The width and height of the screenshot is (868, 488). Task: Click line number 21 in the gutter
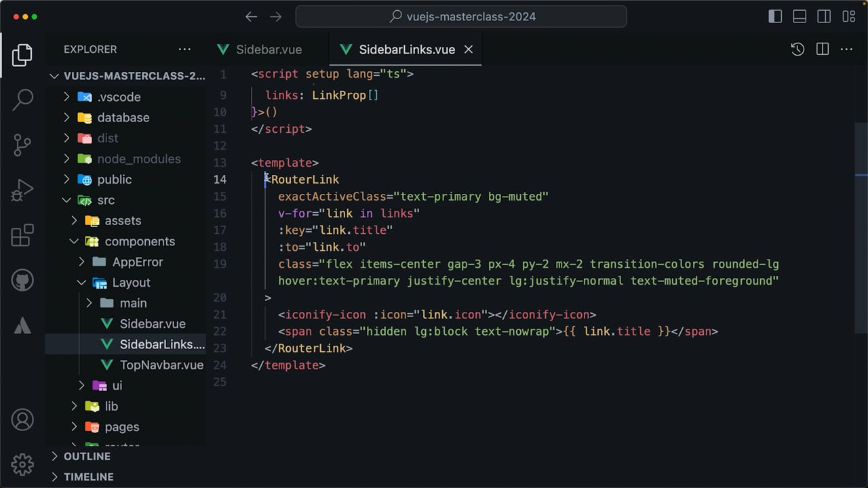click(220, 314)
